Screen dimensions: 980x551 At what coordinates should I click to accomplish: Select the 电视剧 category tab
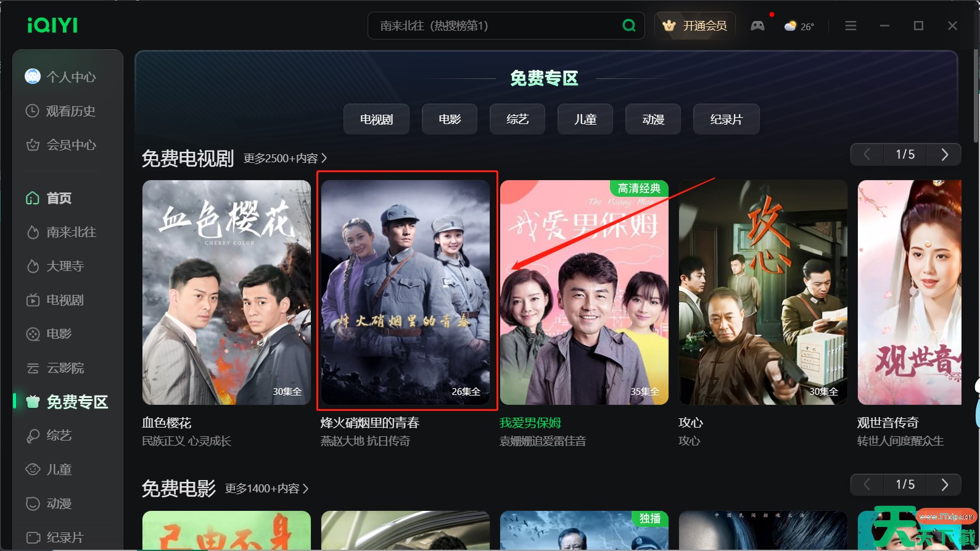[376, 119]
